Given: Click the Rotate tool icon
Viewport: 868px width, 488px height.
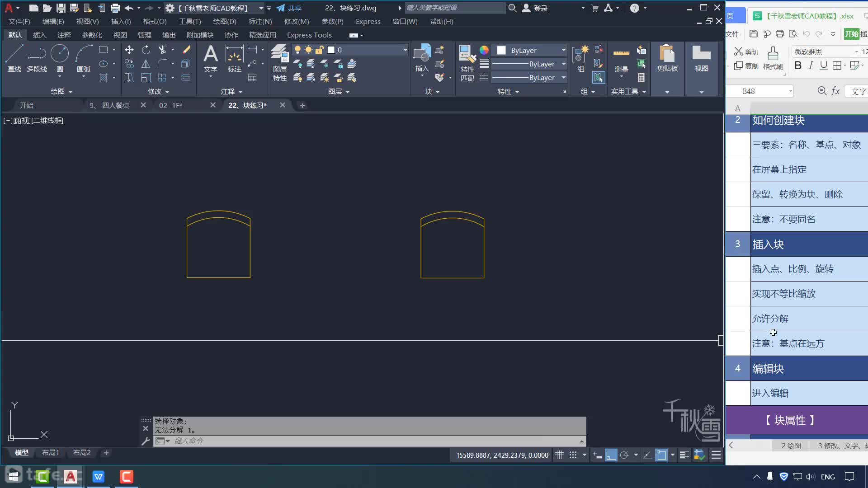Looking at the screenshot, I should 146,50.
